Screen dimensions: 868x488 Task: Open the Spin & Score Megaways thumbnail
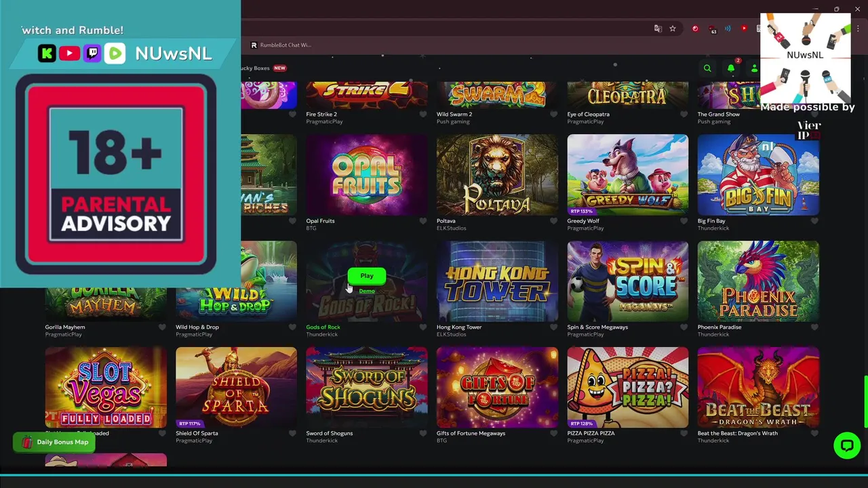tap(628, 281)
